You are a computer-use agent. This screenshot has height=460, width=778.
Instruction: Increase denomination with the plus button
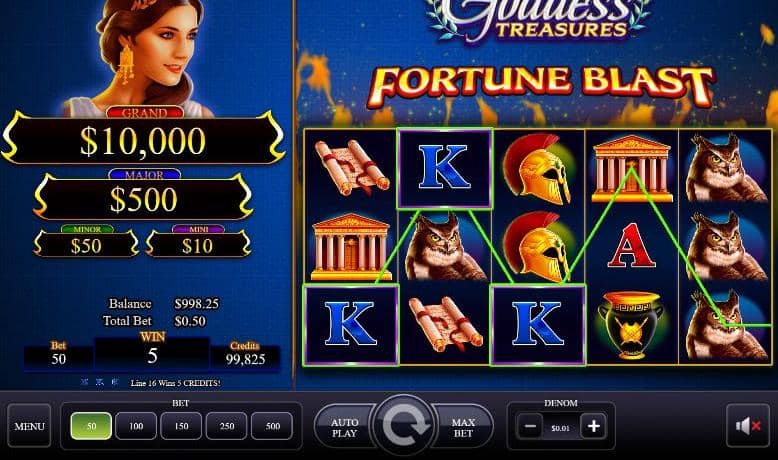coord(593,426)
